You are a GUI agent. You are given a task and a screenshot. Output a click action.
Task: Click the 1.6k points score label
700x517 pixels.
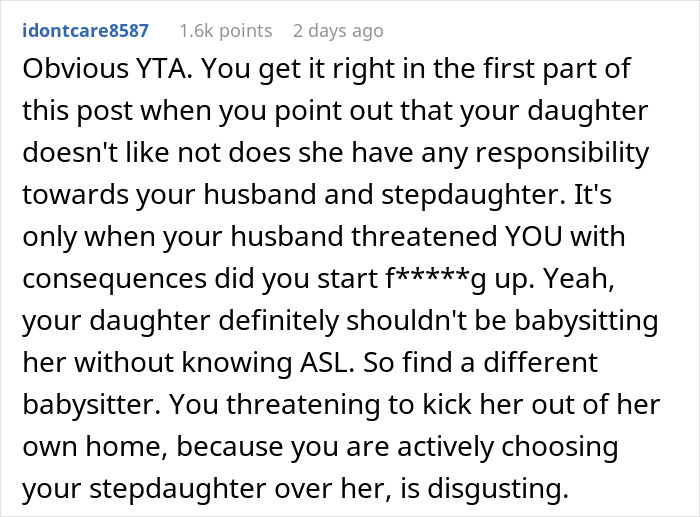click(226, 31)
